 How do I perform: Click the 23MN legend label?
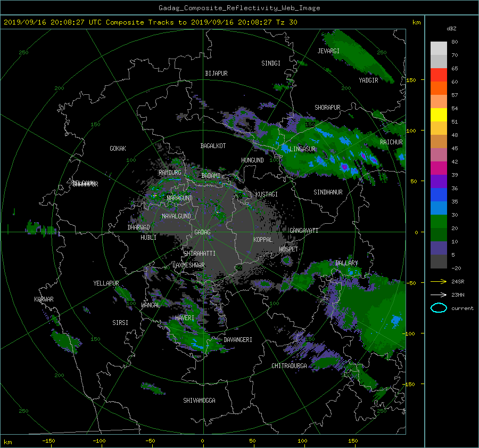pos(458,295)
